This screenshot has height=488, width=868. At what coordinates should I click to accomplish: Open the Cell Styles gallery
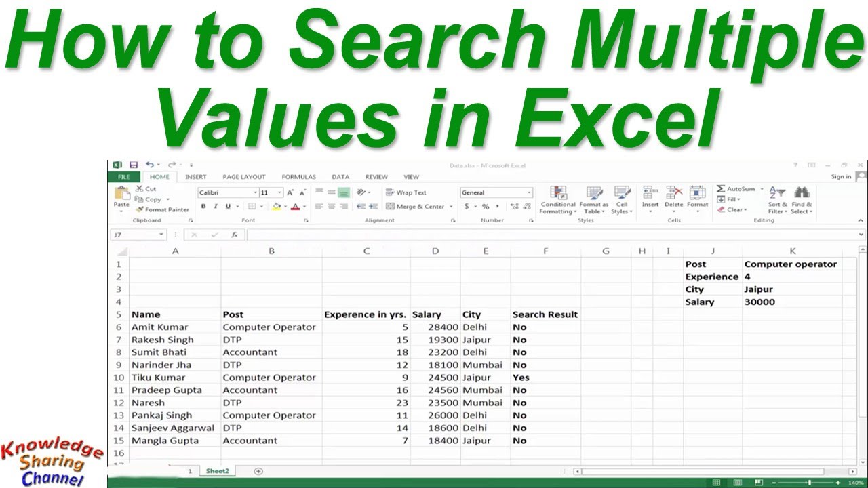coord(622,200)
